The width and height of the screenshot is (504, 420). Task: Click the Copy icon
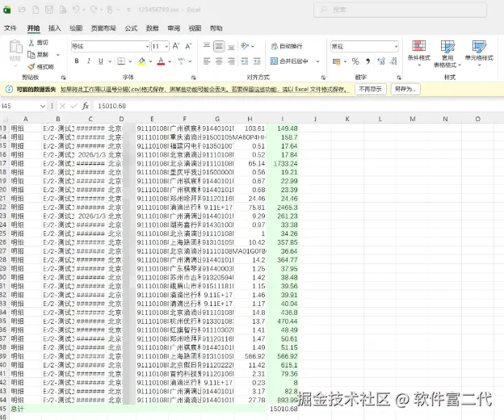tap(31, 55)
